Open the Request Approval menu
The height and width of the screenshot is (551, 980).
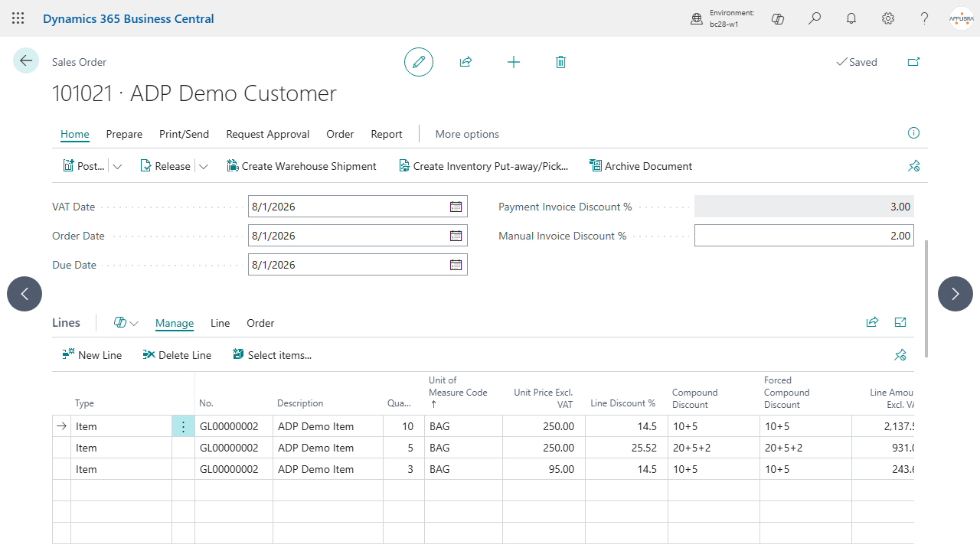(268, 134)
